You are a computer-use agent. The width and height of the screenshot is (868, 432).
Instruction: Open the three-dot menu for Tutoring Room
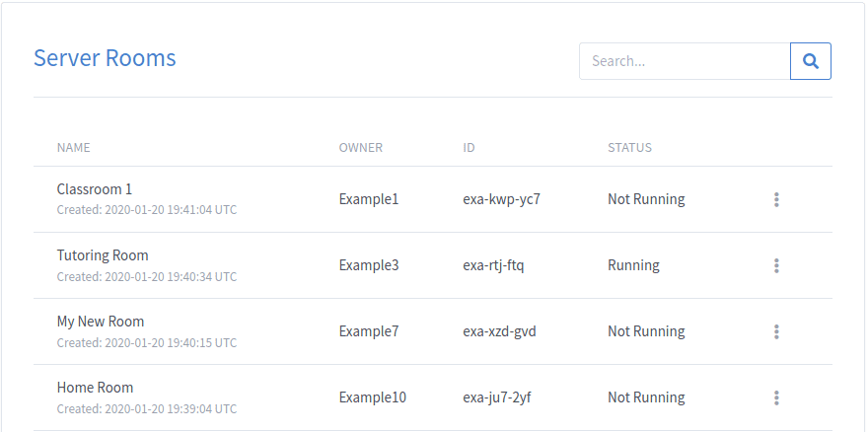[776, 265]
